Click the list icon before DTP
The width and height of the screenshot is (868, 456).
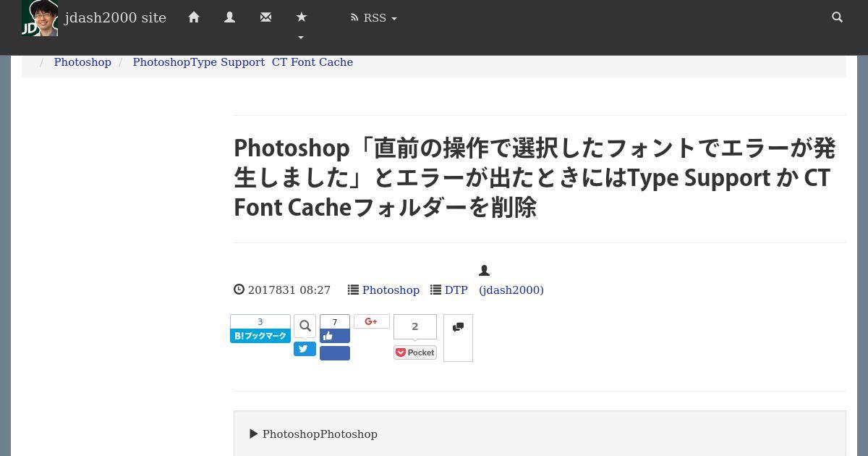(435, 290)
